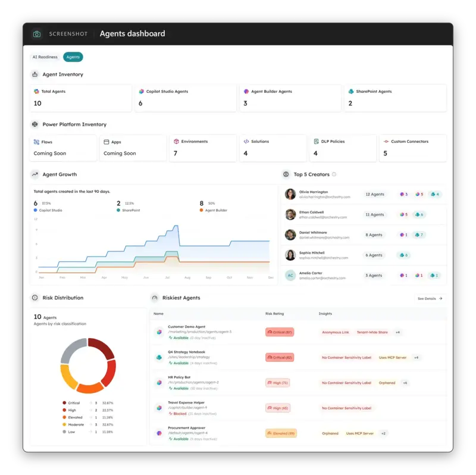Click the Copilot Studio legend dot
This screenshot has height=475, width=476.
pyautogui.click(x=36, y=210)
